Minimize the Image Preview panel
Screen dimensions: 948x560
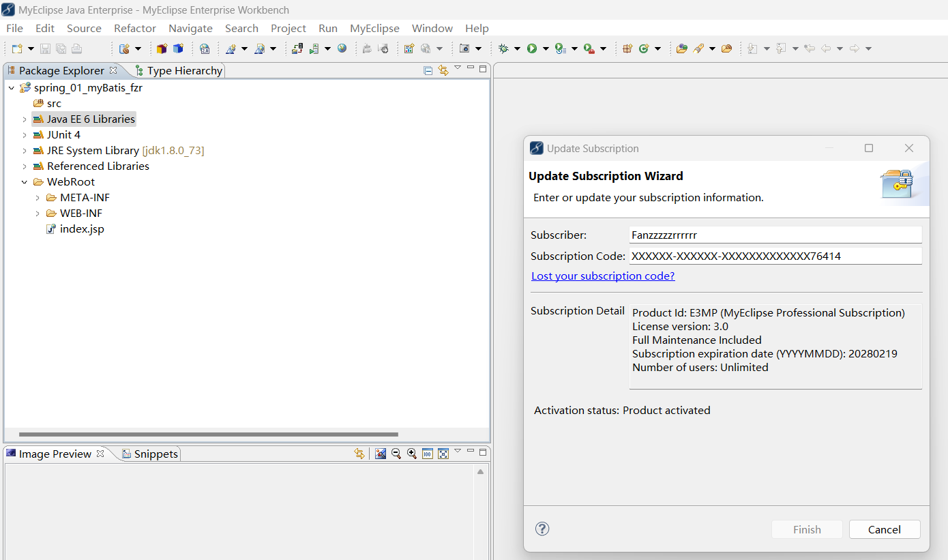coord(471,452)
